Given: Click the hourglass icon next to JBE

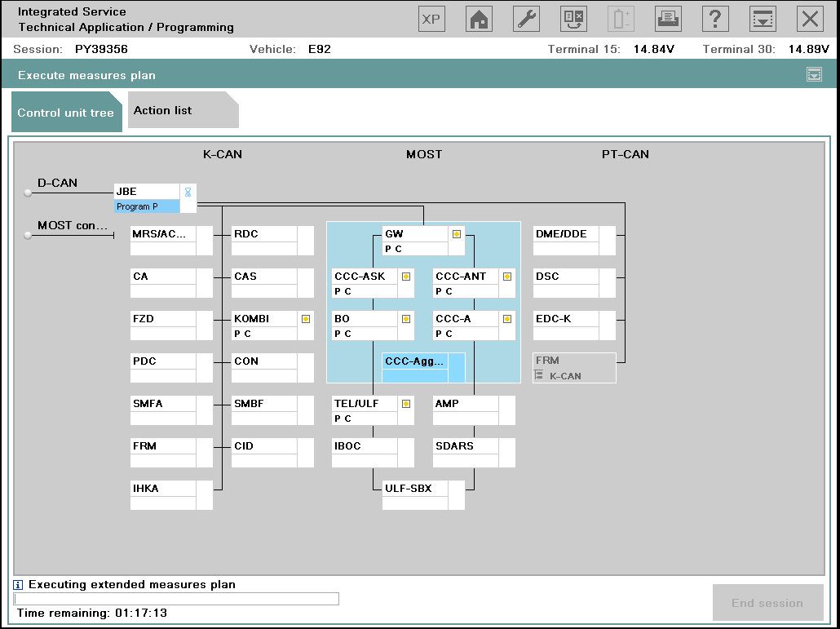Looking at the screenshot, I should [x=188, y=193].
